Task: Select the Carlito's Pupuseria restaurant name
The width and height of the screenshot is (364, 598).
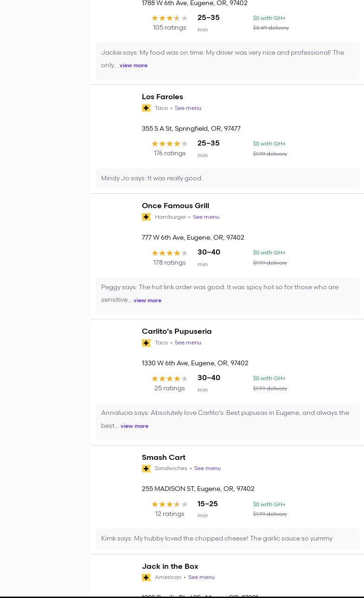Action: pyautogui.click(x=177, y=331)
